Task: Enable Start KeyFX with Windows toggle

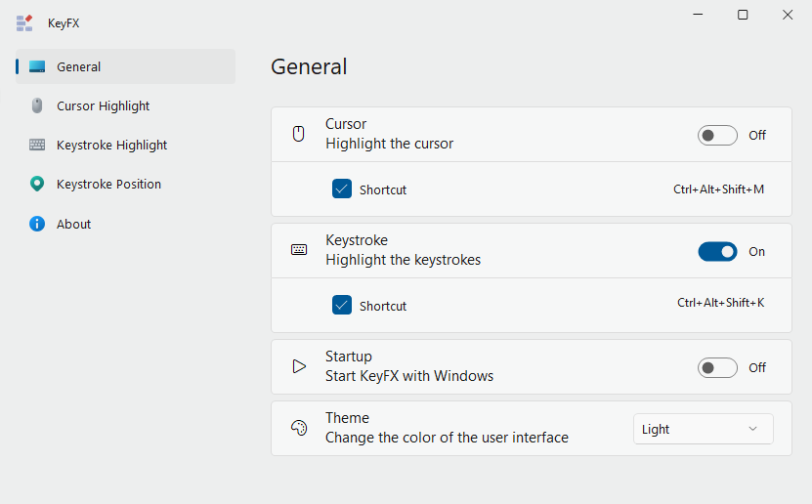Action: (717, 367)
